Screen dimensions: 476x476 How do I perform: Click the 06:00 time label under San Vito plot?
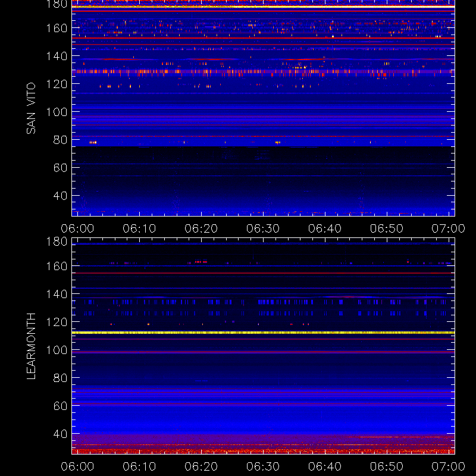tap(77, 228)
